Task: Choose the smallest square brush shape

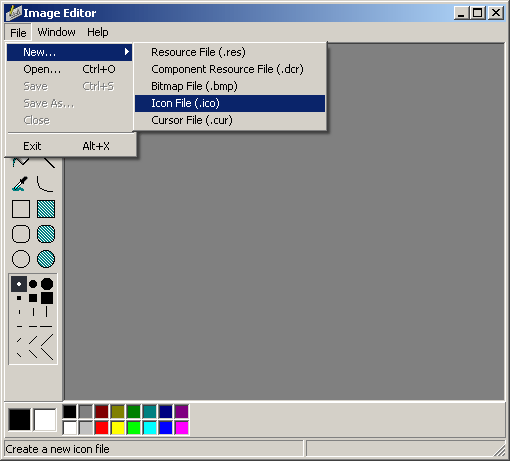Action: pyautogui.click(x=19, y=298)
